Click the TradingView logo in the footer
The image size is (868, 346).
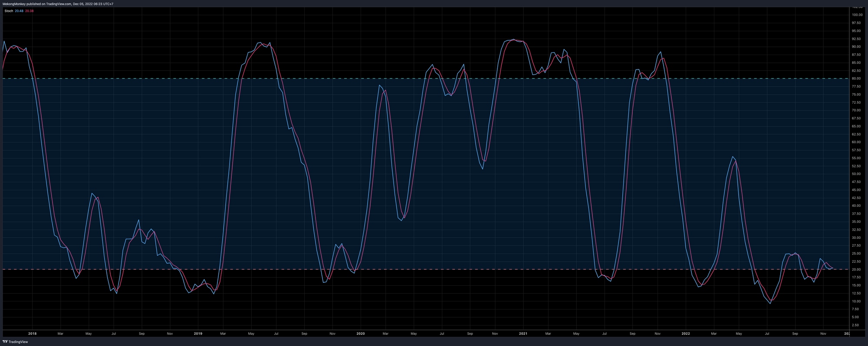click(x=16, y=342)
